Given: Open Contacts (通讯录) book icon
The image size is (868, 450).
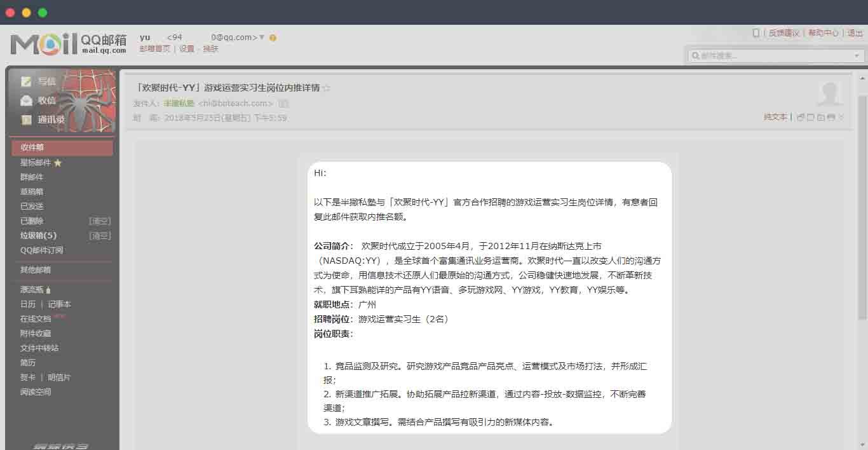Looking at the screenshot, I should point(26,119).
